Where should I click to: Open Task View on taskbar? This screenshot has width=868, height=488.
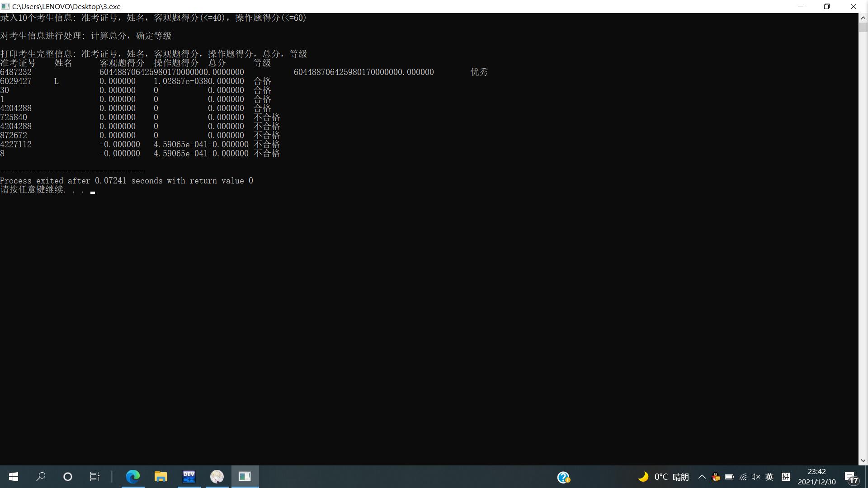[x=94, y=477]
